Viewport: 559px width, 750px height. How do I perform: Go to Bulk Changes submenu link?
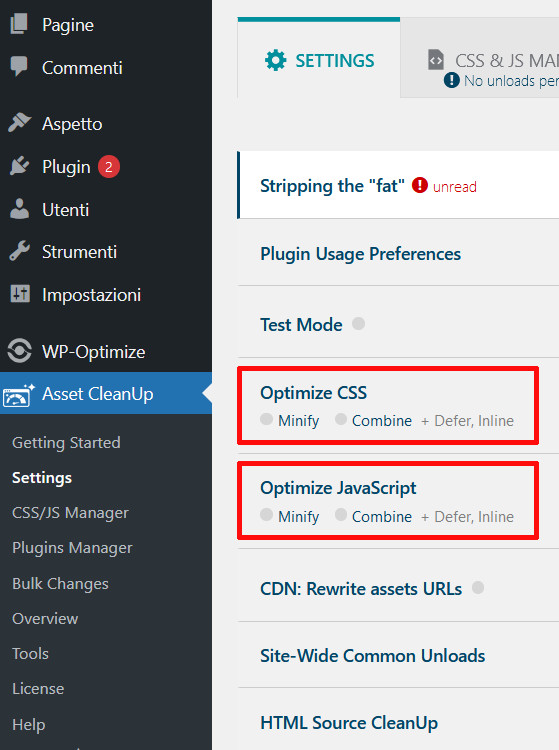(60, 584)
